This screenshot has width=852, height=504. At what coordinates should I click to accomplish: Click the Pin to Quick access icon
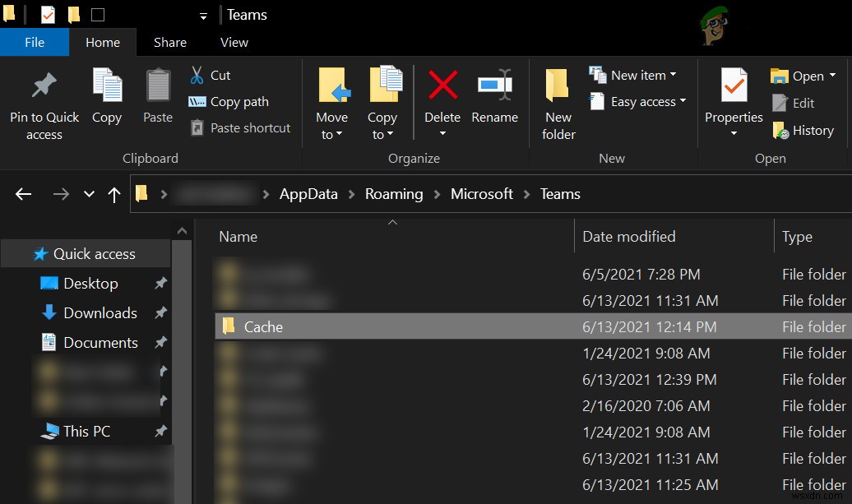pyautogui.click(x=44, y=86)
